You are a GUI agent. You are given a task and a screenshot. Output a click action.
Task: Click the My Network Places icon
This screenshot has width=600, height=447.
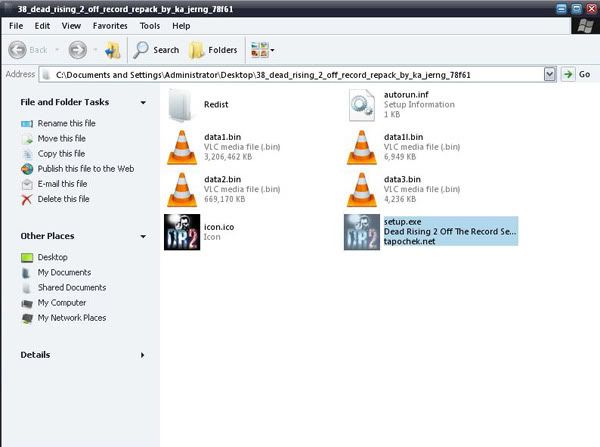[x=27, y=318]
